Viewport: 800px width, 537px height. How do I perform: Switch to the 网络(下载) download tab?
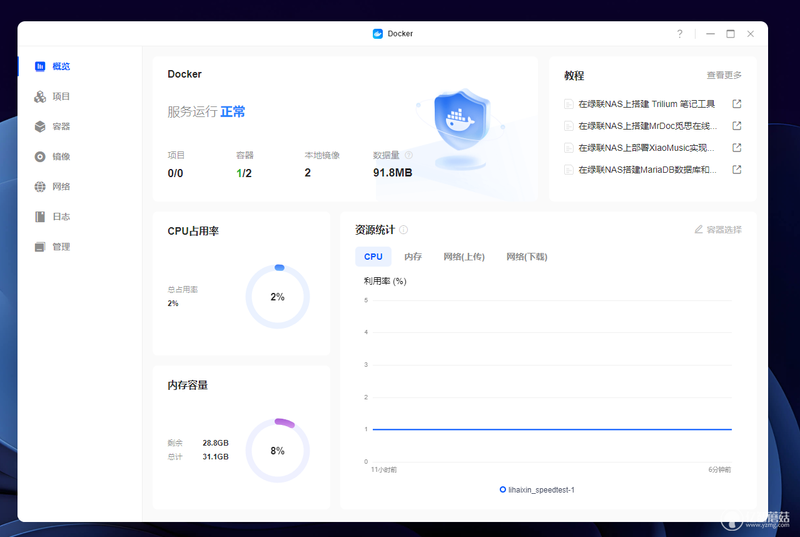tap(527, 257)
